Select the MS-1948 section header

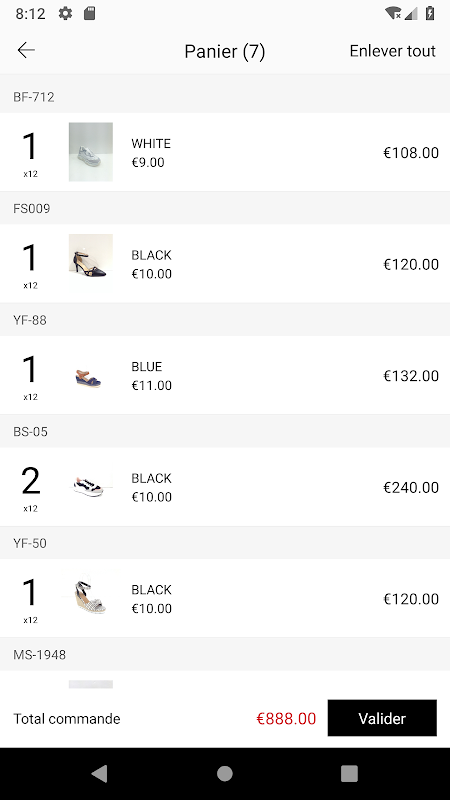225,654
